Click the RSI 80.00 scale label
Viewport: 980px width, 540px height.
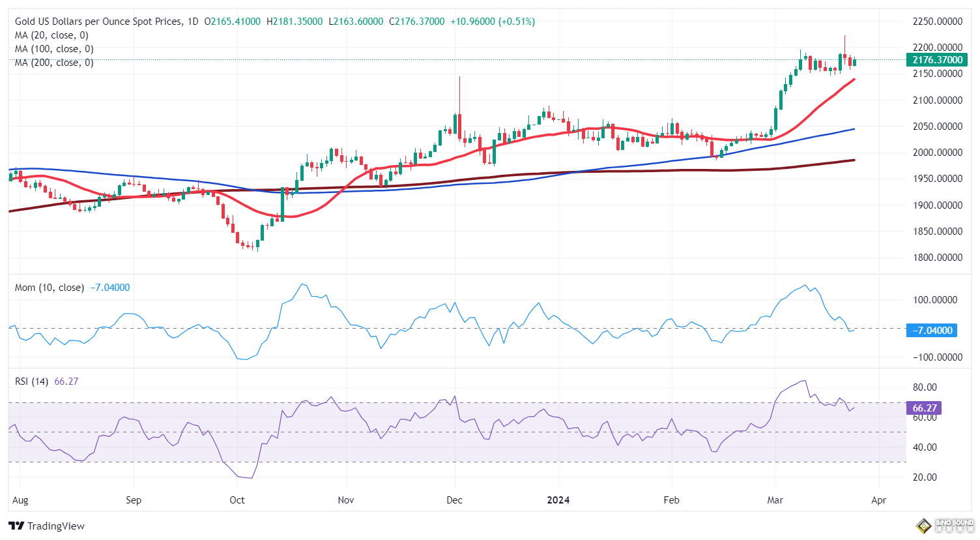click(x=925, y=387)
